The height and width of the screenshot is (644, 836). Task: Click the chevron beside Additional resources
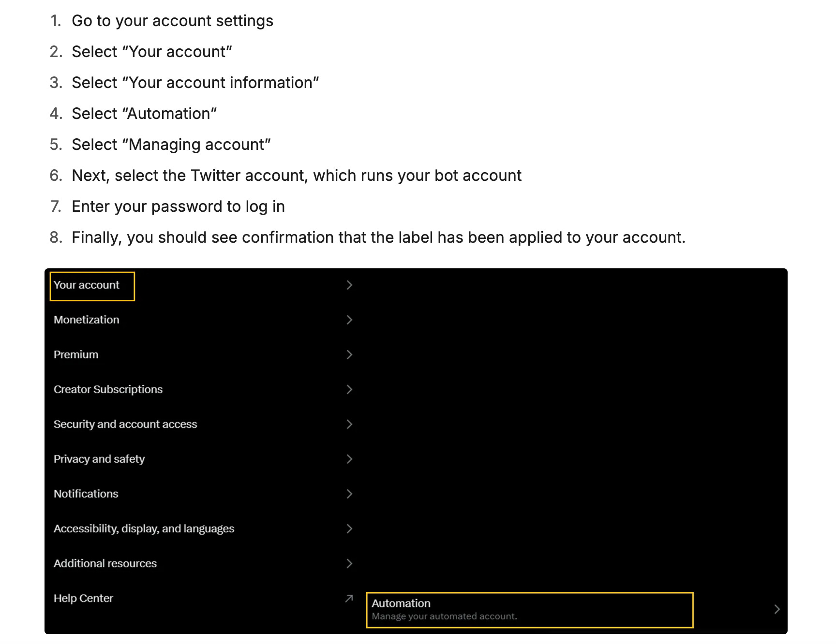(x=349, y=564)
